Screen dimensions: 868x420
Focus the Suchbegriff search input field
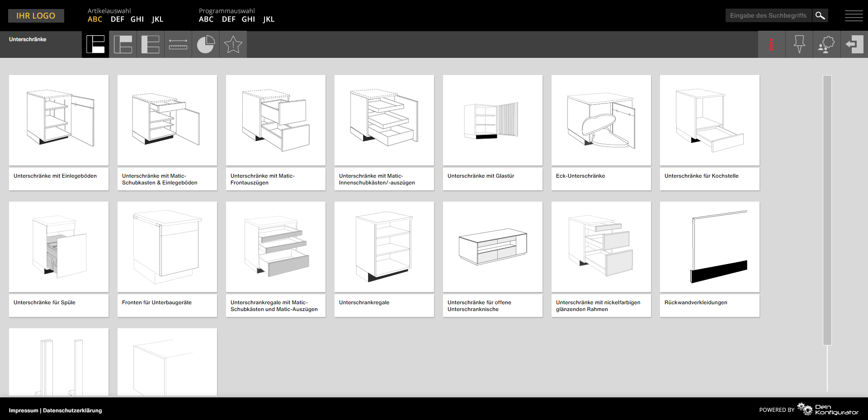768,15
